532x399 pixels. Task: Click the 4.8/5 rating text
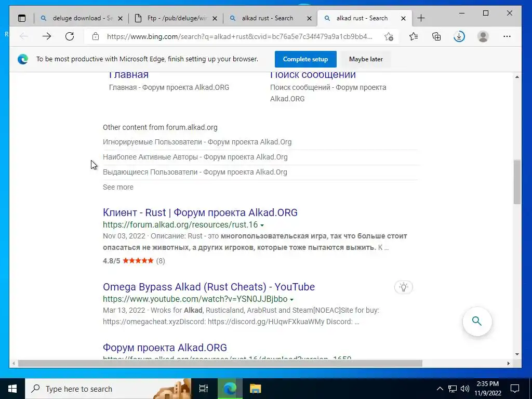pyautogui.click(x=112, y=261)
